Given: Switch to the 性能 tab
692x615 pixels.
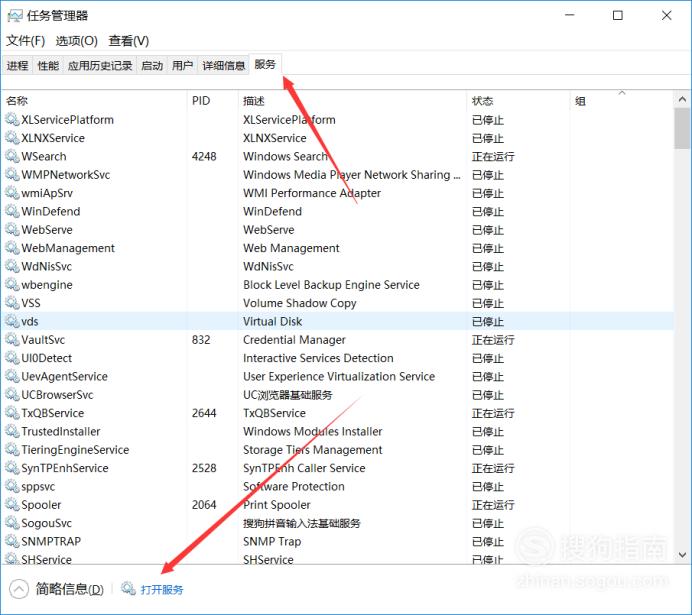Looking at the screenshot, I should click(x=48, y=66).
